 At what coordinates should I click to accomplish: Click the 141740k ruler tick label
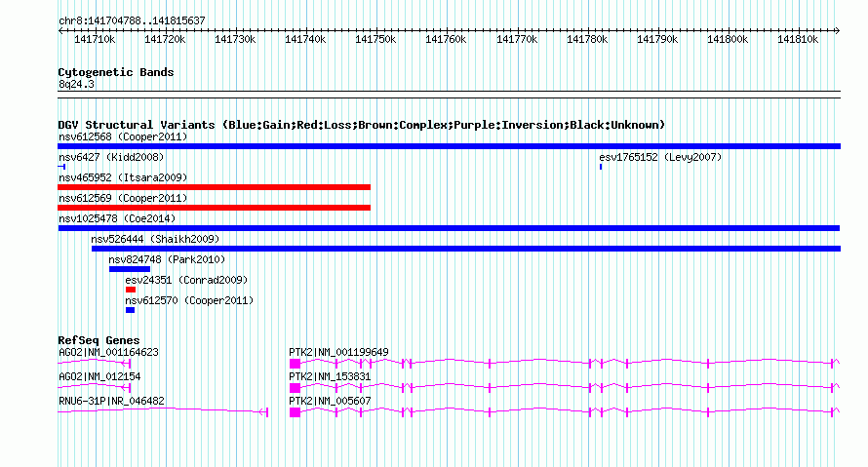pyautogui.click(x=305, y=39)
